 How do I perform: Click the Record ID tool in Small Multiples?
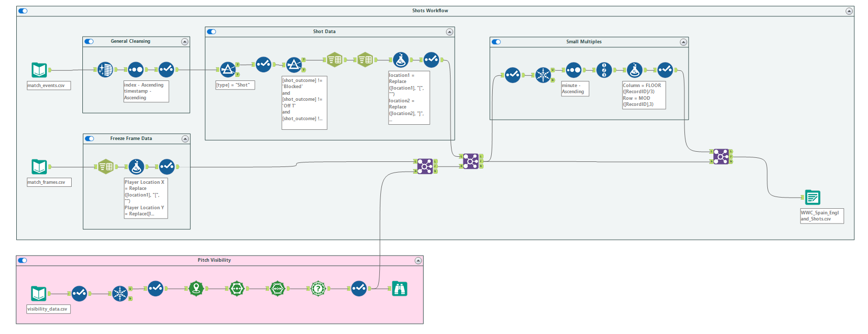point(604,70)
